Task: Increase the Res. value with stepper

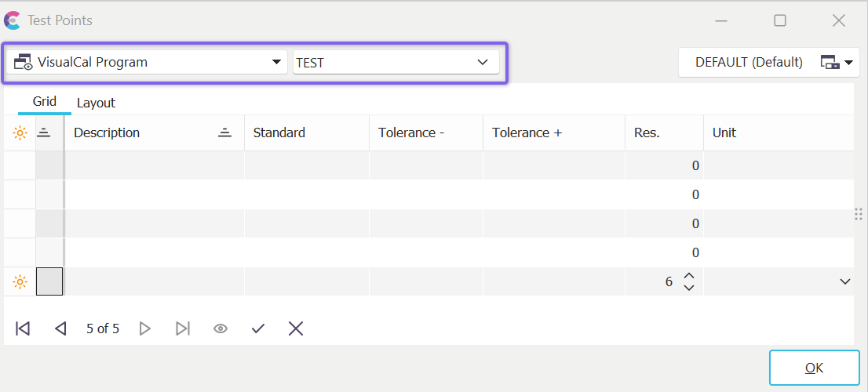Action: [x=689, y=276]
